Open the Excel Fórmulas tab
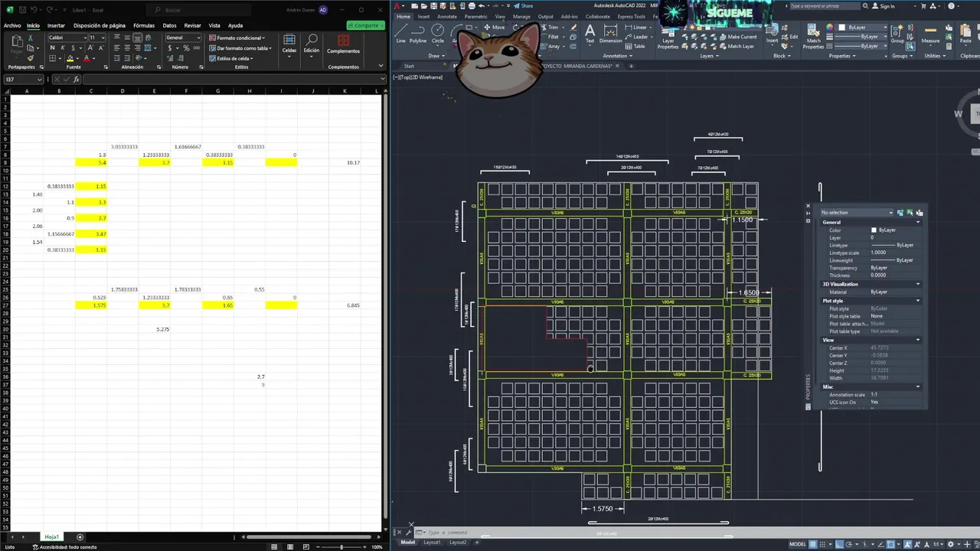Viewport: 980px width, 551px height. click(144, 25)
